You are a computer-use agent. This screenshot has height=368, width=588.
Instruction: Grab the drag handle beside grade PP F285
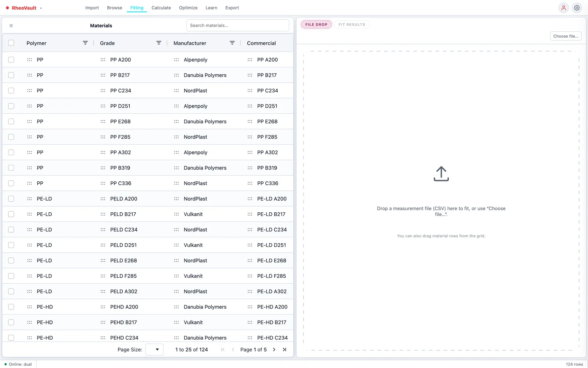(103, 137)
